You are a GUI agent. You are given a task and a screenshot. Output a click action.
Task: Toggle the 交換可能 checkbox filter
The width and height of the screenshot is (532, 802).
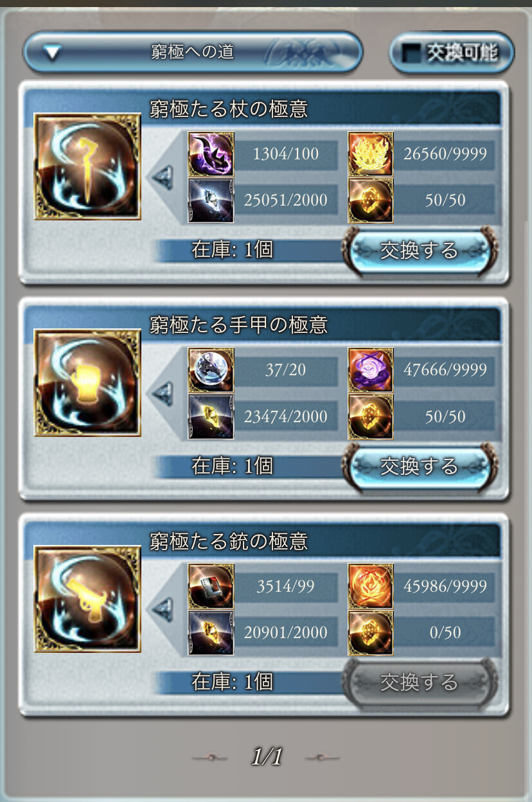452,53
